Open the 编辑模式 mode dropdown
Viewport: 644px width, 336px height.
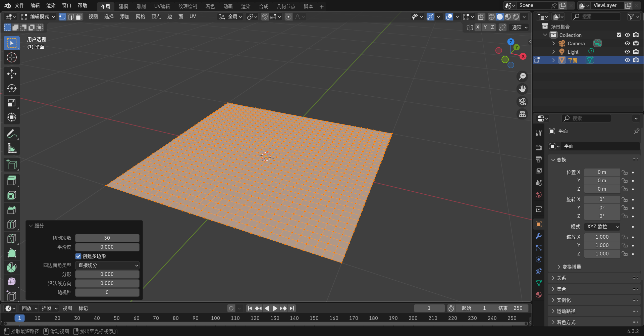coord(38,17)
